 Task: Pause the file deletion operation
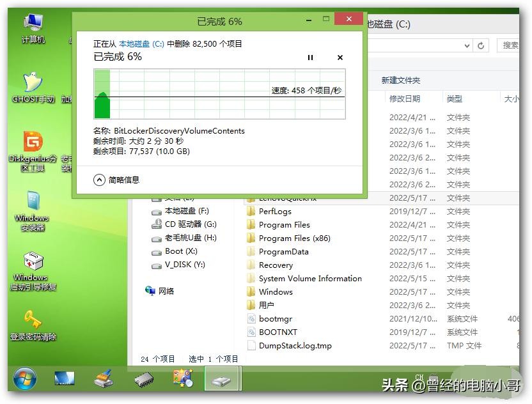[311, 58]
